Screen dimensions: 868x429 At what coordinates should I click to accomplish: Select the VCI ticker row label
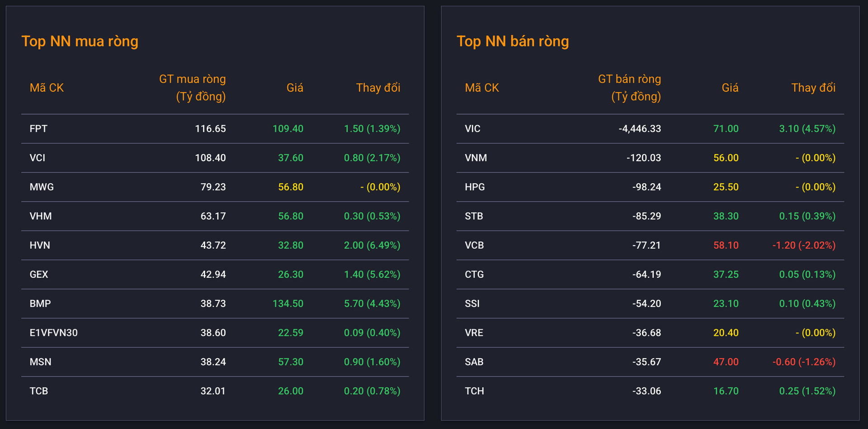tap(38, 158)
